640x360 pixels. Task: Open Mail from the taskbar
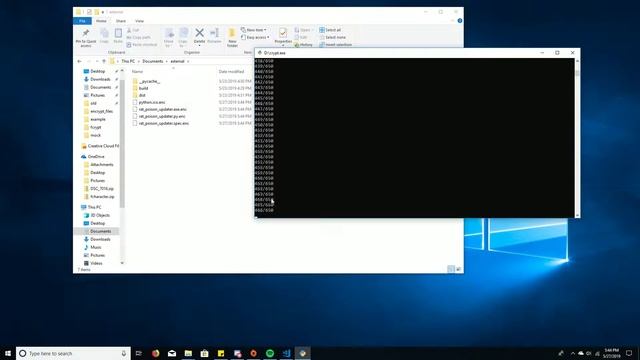click(172, 353)
